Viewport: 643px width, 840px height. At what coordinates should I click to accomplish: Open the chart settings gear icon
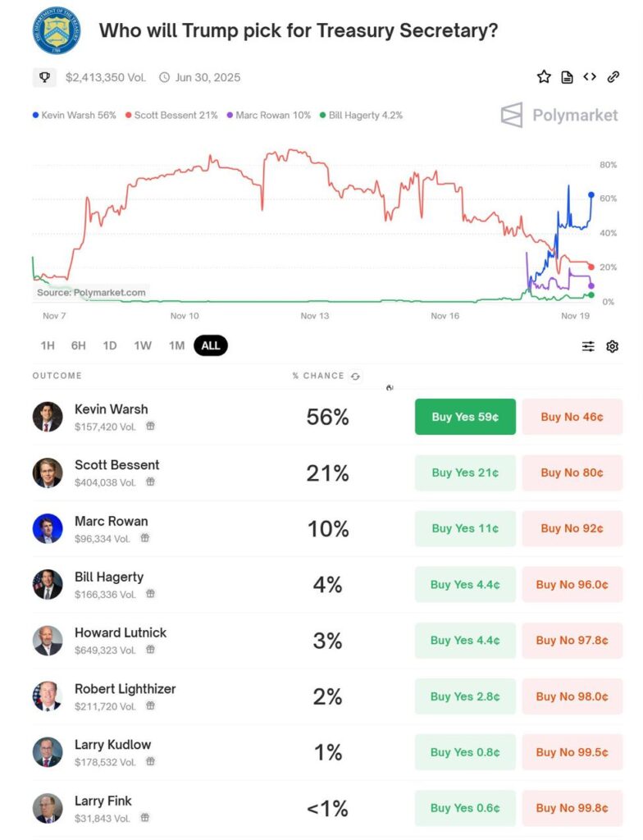[x=613, y=347]
